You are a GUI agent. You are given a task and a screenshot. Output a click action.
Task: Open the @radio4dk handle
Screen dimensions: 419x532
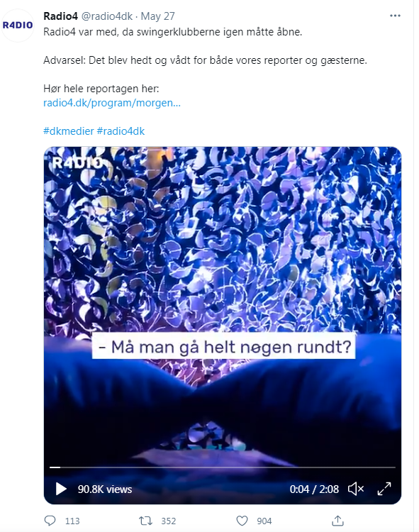pos(107,16)
